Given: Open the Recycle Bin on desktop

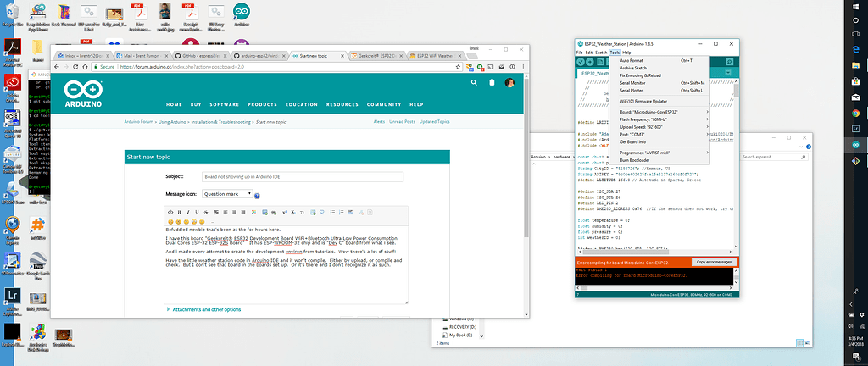Looking at the screenshot, I should coord(12,15).
